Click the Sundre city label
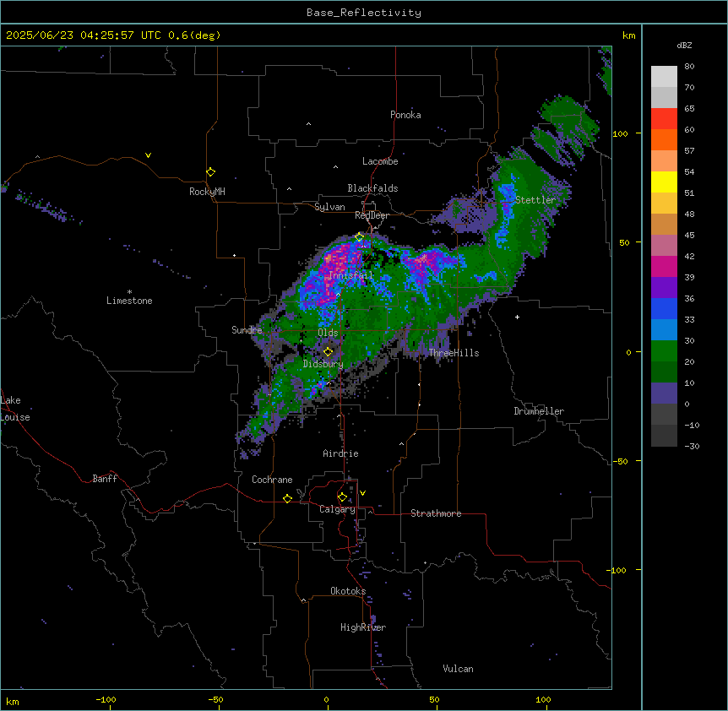This screenshot has height=711, width=728. coord(247,330)
